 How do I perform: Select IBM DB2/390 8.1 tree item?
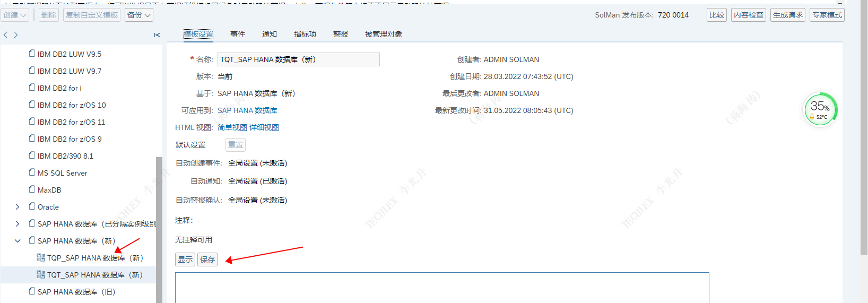[65, 156]
